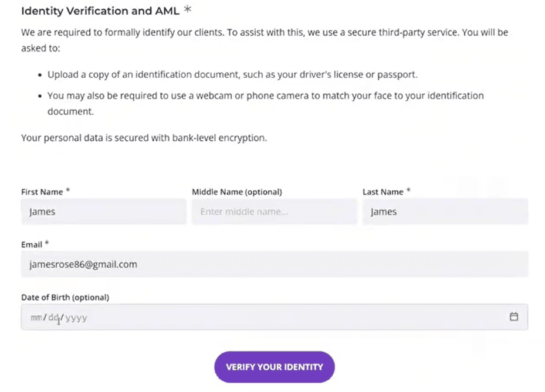Click the Date of Birth (optional) label
This screenshot has width=545, height=392.
(x=65, y=297)
